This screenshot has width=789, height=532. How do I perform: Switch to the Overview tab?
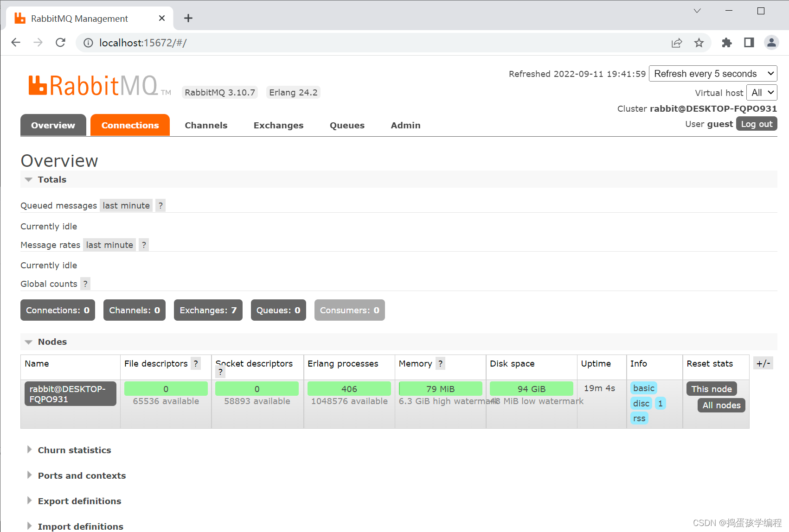(53, 125)
